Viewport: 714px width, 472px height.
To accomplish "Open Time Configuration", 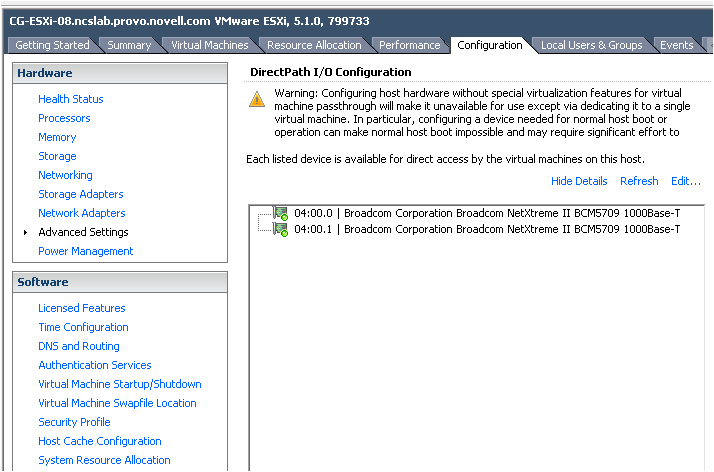I will 83,327.
